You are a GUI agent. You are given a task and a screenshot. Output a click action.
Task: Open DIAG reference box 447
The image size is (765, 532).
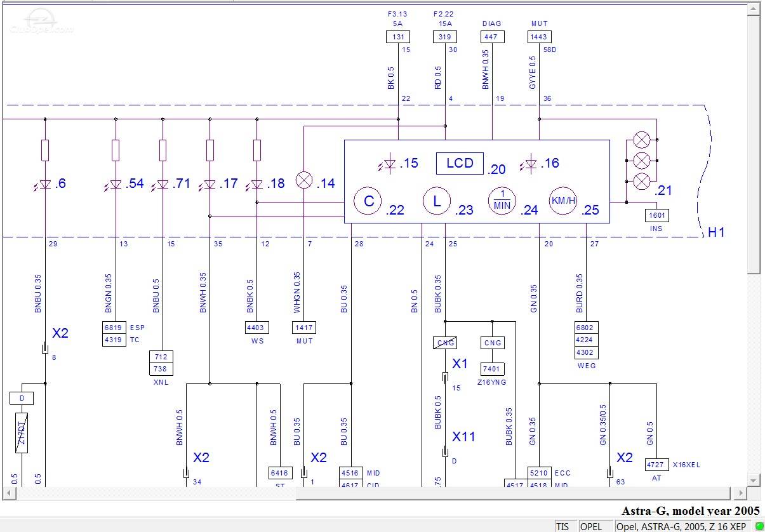click(x=492, y=37)
